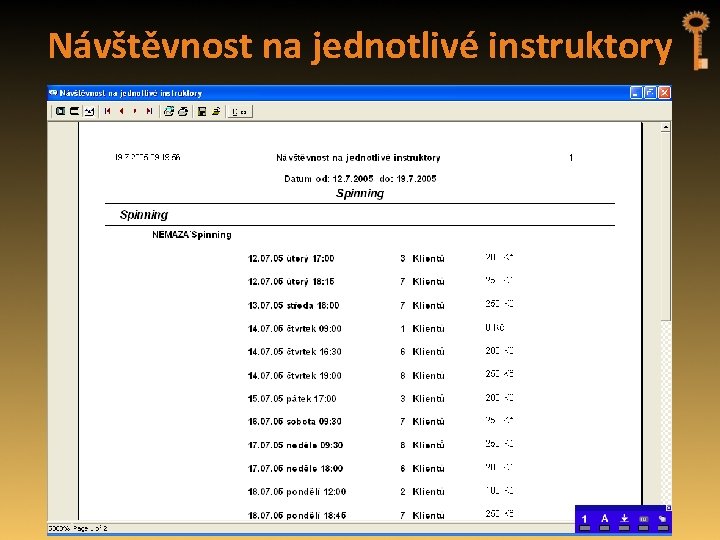Click 'Datum od: 12.7.2005 do: 19.7.2005' line
The width and height of the screenshot is (720, 540).
click(x=360, y=179)
